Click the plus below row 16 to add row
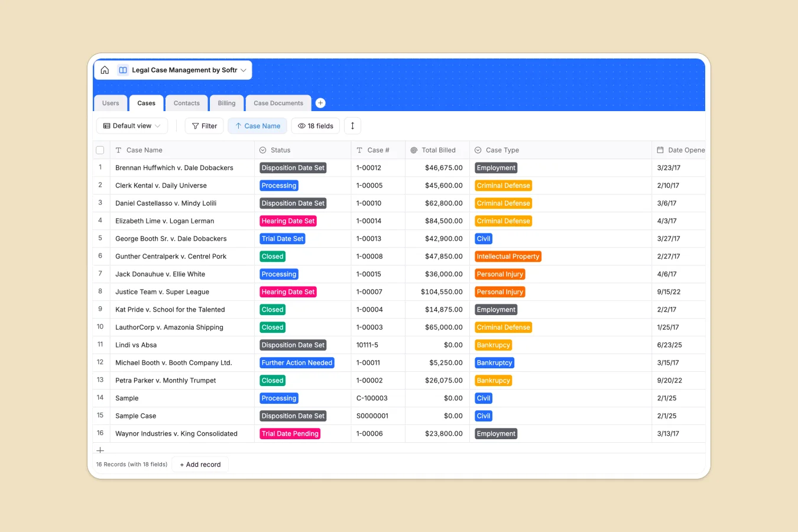798x532 pixels. pyautogui.click(x=100, y=450)
